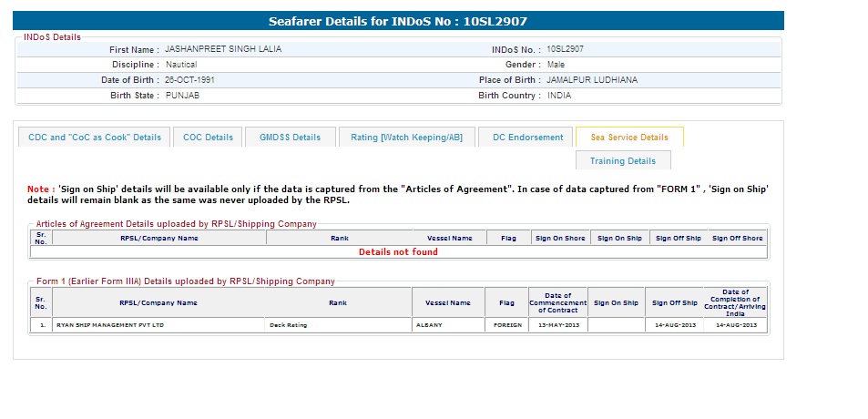This screenshot has width=868, height=419.
Task: Click the birth state value PUNJAB
Action: [x=182, y=96]
